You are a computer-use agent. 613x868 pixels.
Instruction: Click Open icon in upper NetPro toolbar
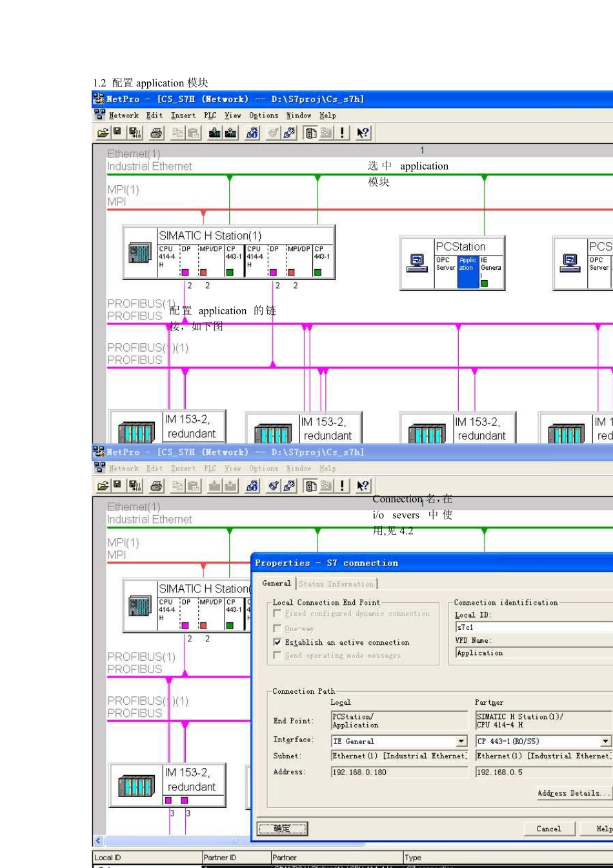click(103, 133)
